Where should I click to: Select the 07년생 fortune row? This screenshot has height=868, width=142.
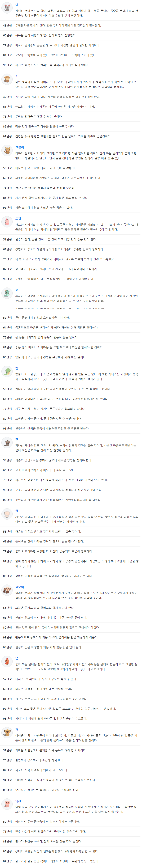pyautogui.click(x=71, y=861)
